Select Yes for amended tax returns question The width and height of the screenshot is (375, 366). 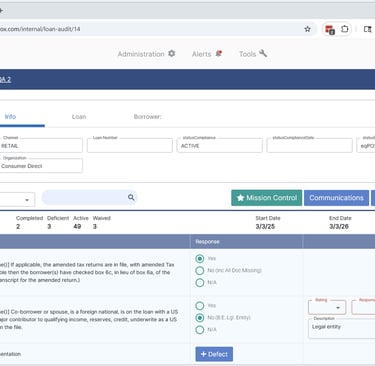tap(200, 259)
